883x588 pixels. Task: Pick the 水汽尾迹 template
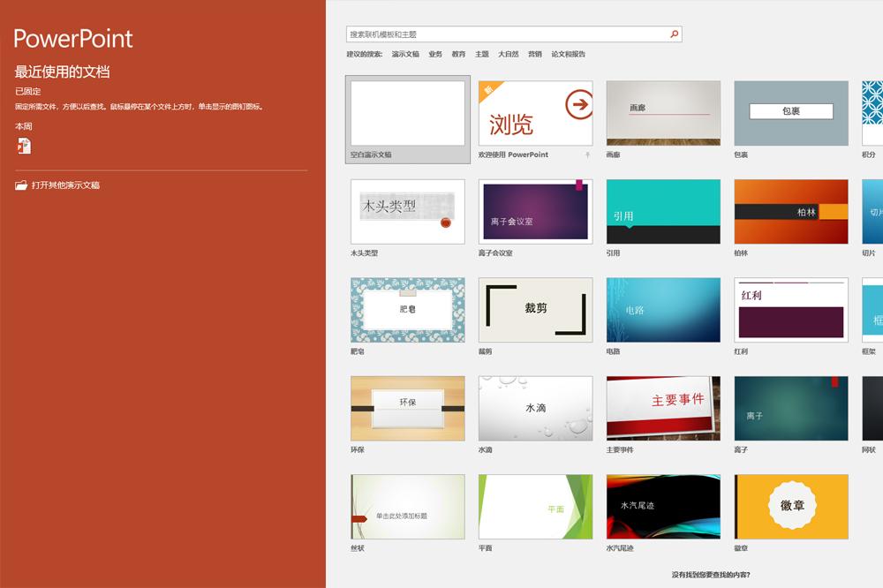[663, 507]
